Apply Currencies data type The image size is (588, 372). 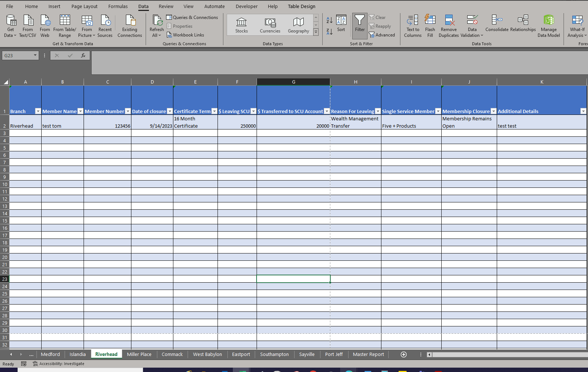point(270,25)
